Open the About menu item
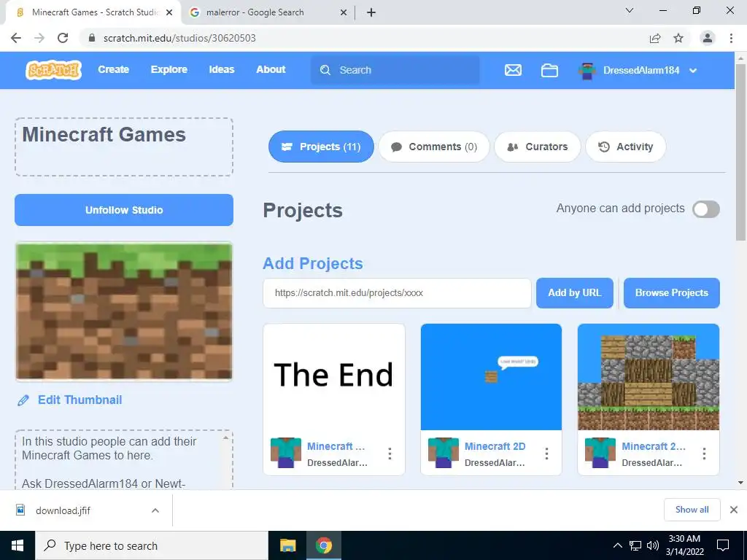The image size is (747, 560). [271, 69]
